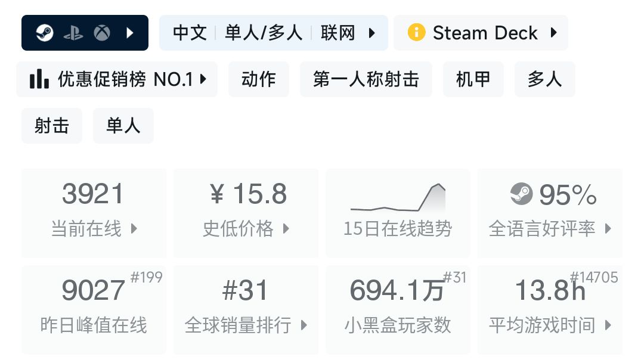Click the Steam platform icon
This screenshot has width=644, height=360.
(x=44, y=33)
